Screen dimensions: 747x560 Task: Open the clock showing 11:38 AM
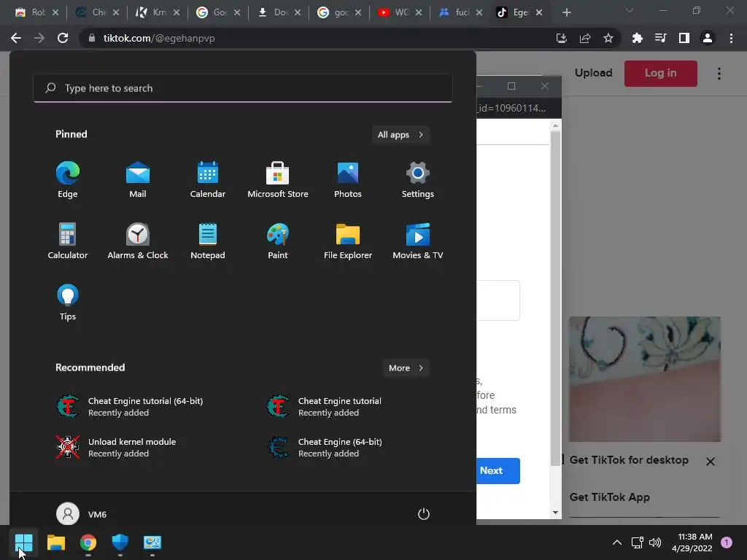[x=692, y=542]
